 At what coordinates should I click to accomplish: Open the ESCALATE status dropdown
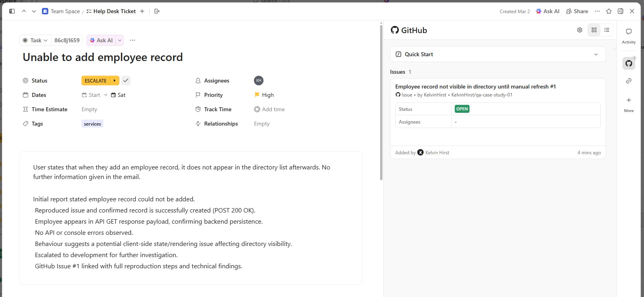(96, 81)
